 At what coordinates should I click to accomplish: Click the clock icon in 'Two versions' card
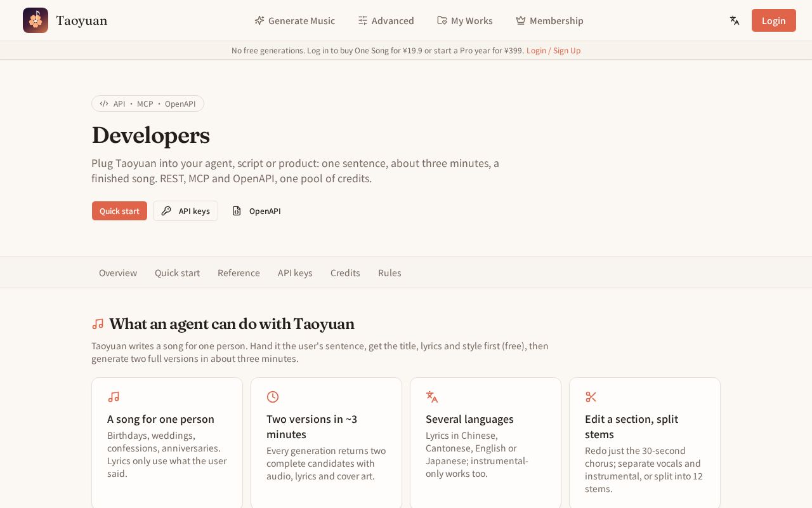tap(273, 397)
